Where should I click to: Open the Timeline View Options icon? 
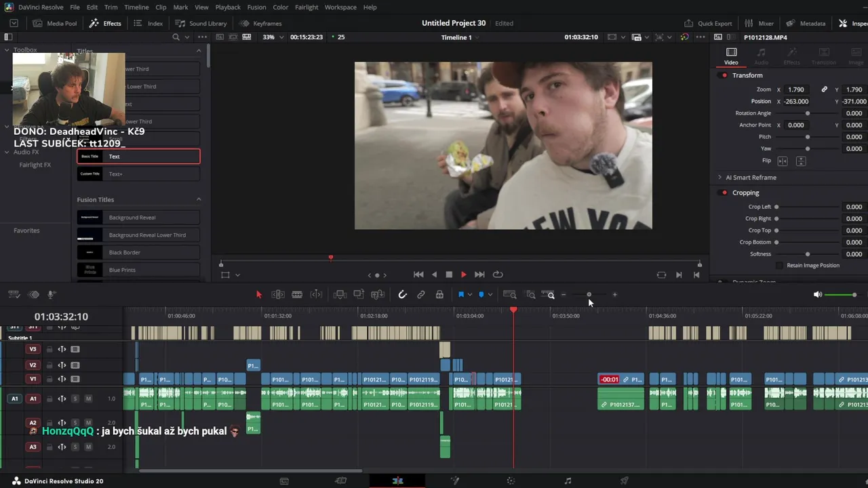(14, 295)
